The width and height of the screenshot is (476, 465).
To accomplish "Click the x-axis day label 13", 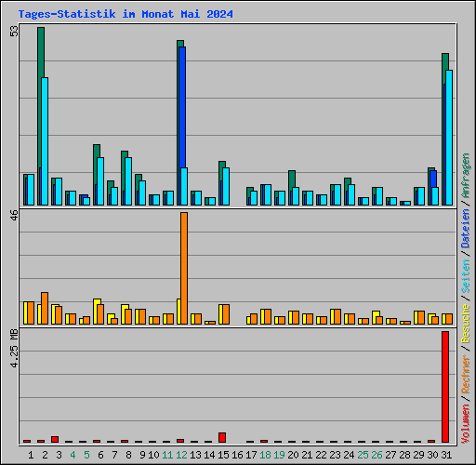I will (x=195, y=455).
